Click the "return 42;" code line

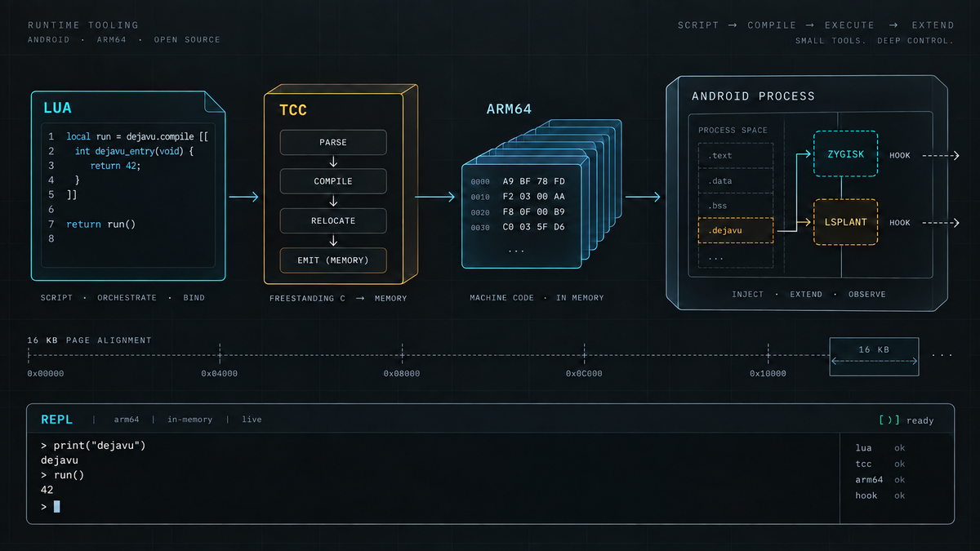(x=115, y=166)
